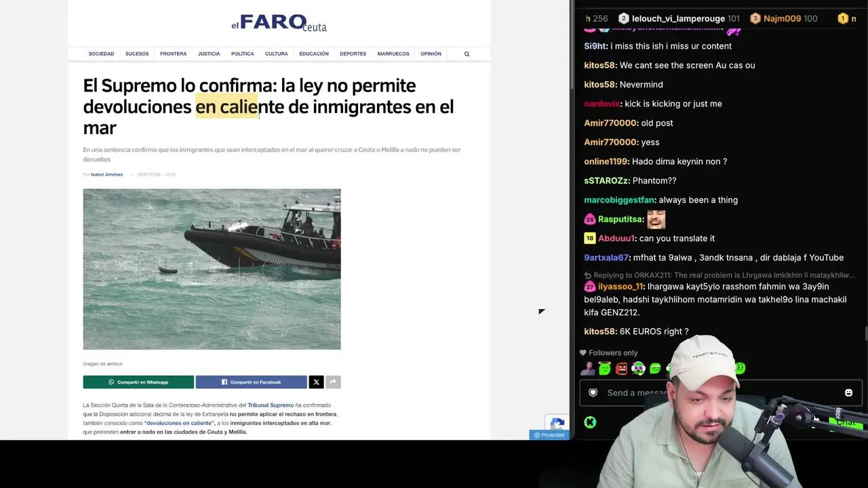Click the "Followers only" chat mode label
The height and width of the screenshot is (488, 868).
(613, 353)
